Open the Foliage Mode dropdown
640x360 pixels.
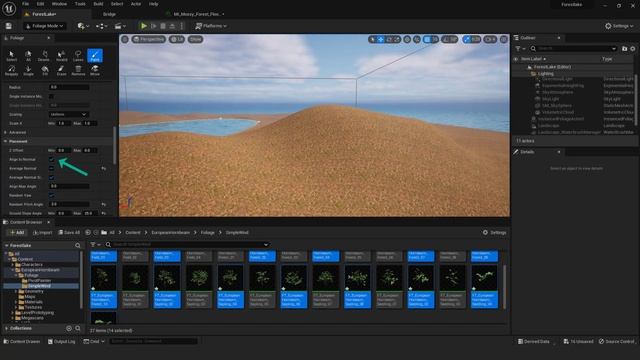[x=44, y=26]
